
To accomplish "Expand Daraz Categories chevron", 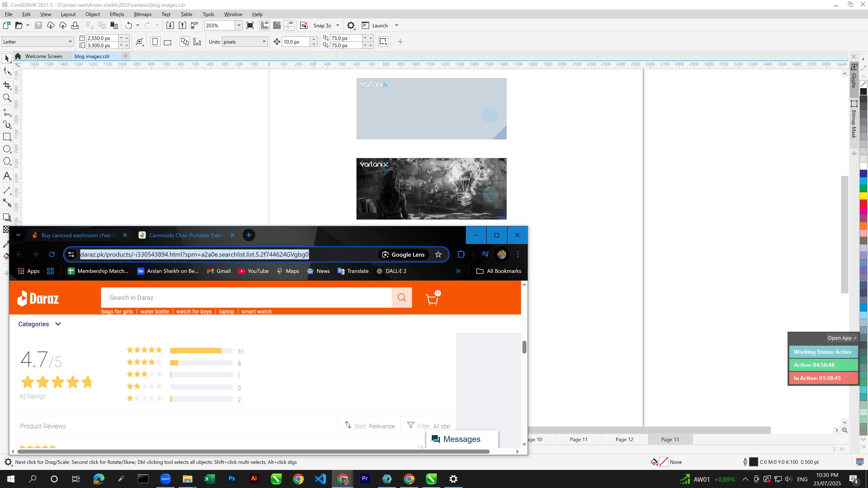I will 58,324.
